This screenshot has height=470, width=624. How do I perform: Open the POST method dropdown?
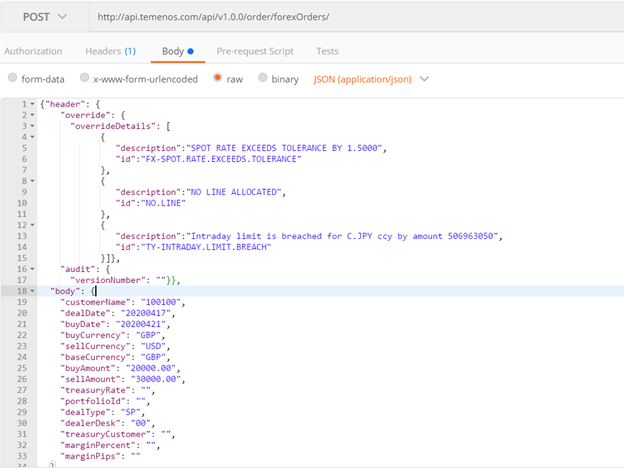(45, 17)
